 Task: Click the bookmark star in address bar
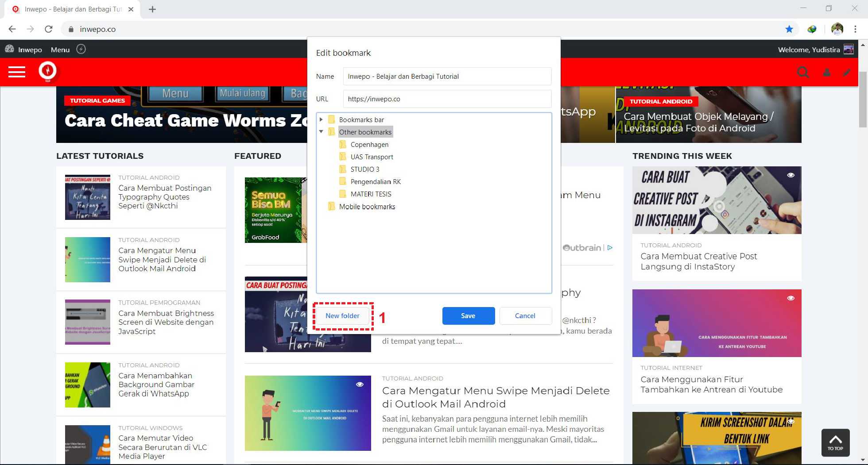point(789,29)
